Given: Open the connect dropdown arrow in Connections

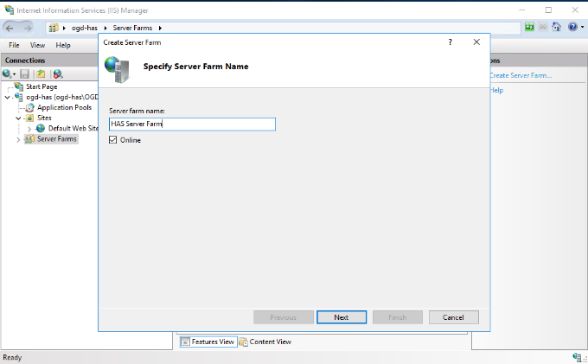Looking at the screenshot, I should [14, 74].
